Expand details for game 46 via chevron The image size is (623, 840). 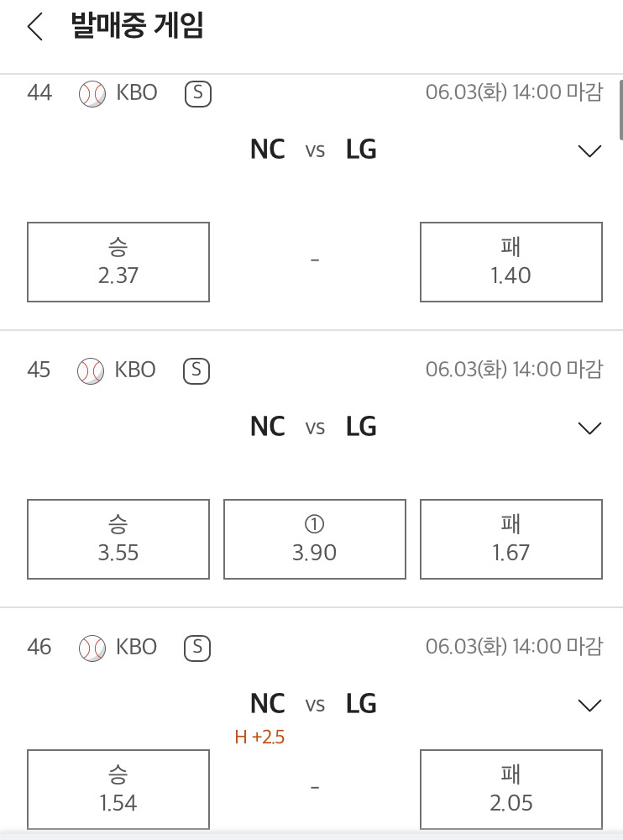point(590,706)
